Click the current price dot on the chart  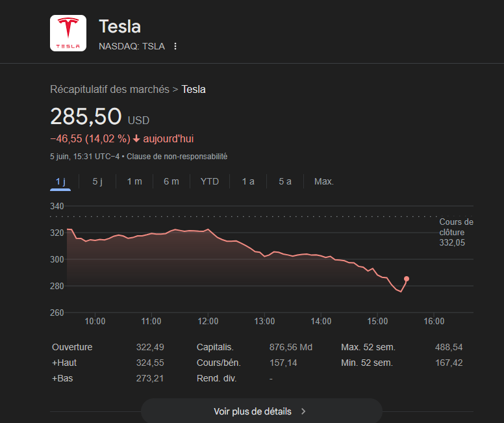pyautogui.click(x=407, y=279)
